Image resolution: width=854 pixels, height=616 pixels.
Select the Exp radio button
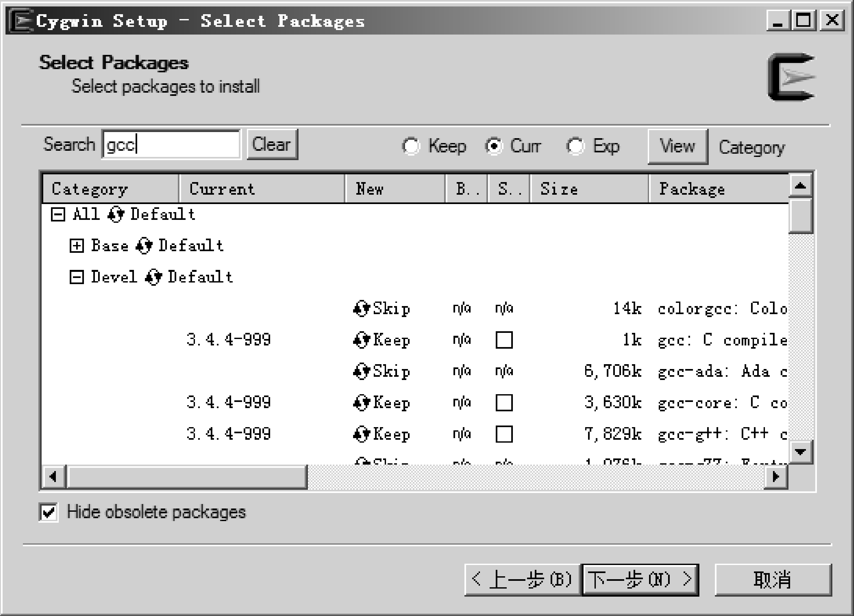pos(575,146)
